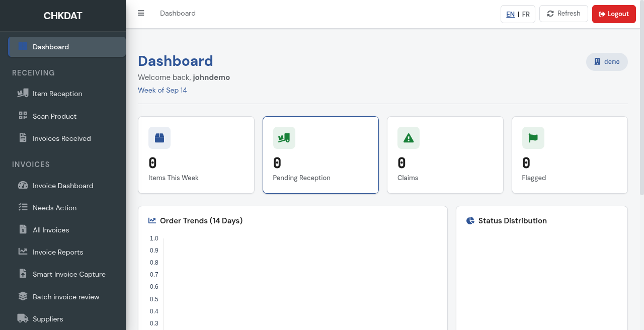The width and height of the screenshot is (644, 330).
Task: Click the Item Reception forklift icon
Action: (23, 94)
